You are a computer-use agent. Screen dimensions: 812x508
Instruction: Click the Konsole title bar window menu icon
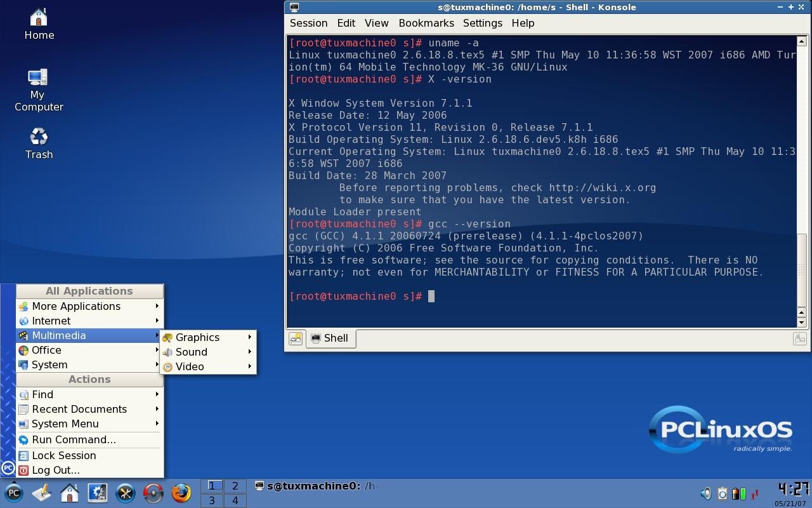pyautogui.click(x=294, y=7)
